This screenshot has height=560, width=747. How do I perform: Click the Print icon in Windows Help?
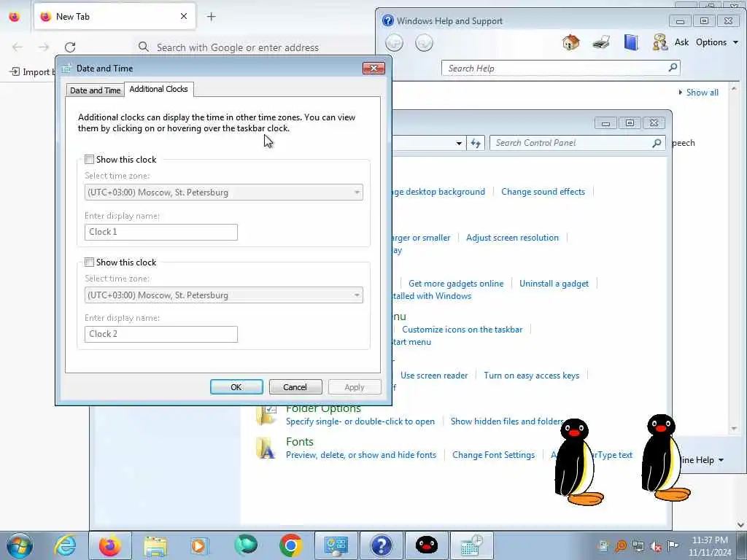click(x=601, y=42)
